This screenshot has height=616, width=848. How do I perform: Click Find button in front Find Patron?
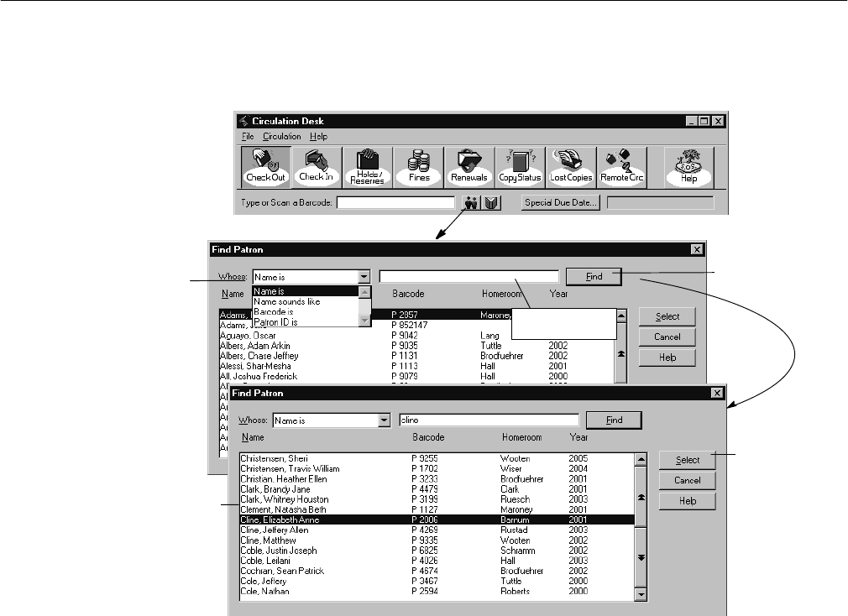(x=614, y=420)
